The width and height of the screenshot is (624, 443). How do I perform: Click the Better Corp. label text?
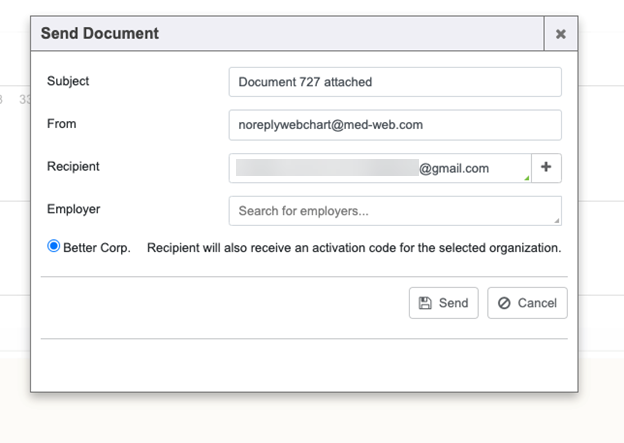(97, 247)
